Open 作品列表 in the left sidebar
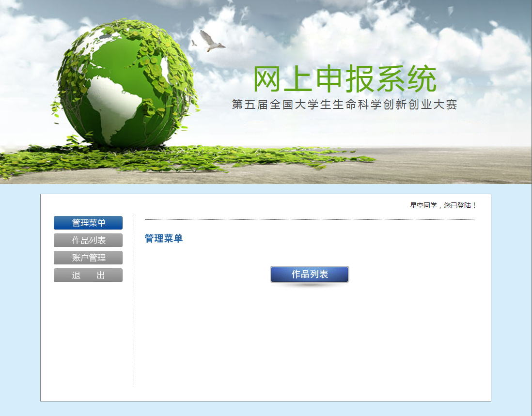This screenshot has height=416, width=532. (88, 240)
